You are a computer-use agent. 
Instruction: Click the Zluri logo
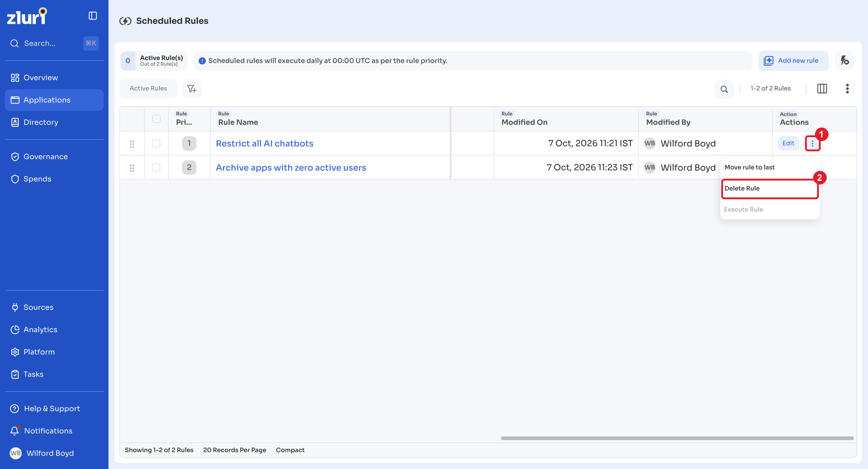[27, 16]
